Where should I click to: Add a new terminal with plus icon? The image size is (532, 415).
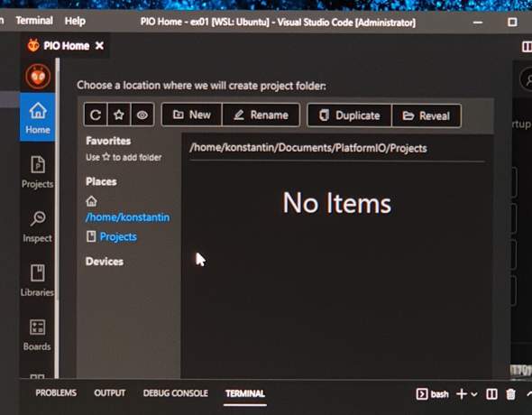point(462,394)
